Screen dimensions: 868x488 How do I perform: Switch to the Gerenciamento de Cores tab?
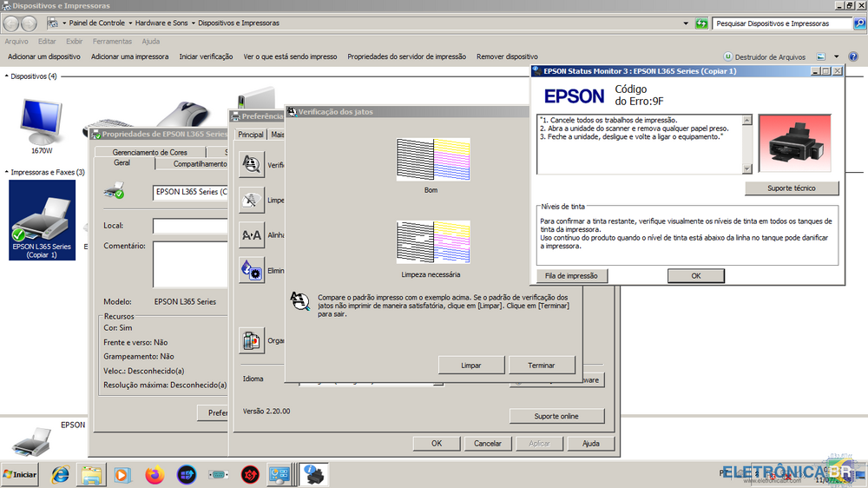[150, 152]
